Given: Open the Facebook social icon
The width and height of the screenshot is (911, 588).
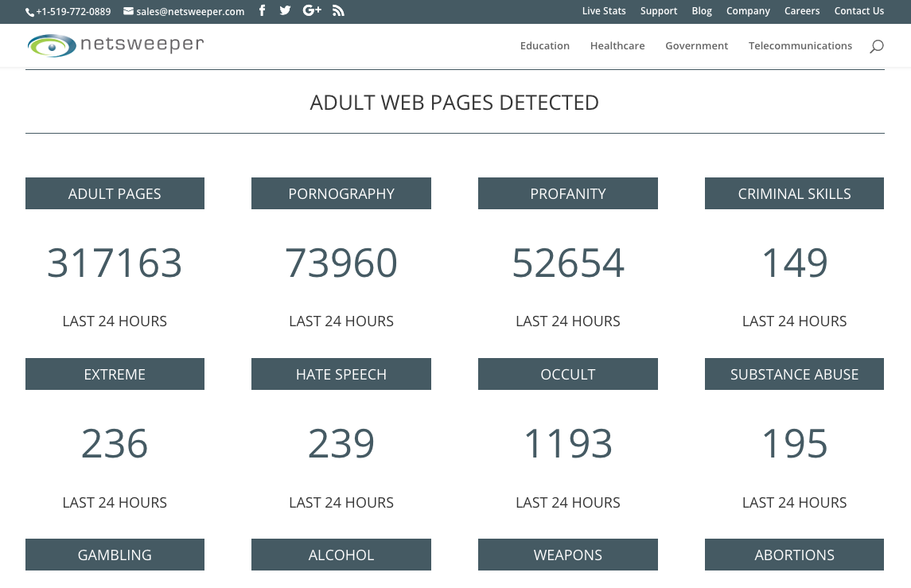Looking at the screenshot, I should click(x=263, y=10).
